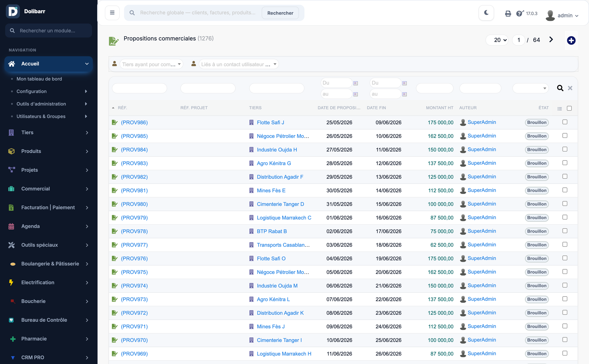Focus the page number field

click(518, 40)
